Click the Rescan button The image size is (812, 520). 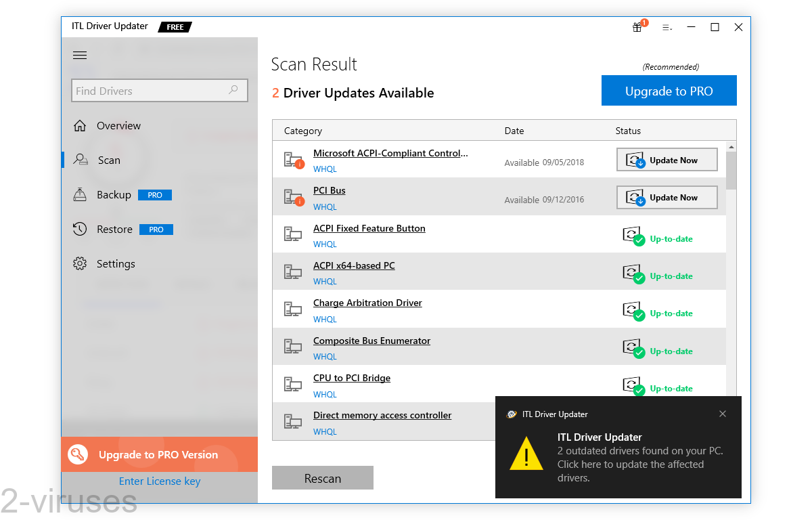pos(323,478)
